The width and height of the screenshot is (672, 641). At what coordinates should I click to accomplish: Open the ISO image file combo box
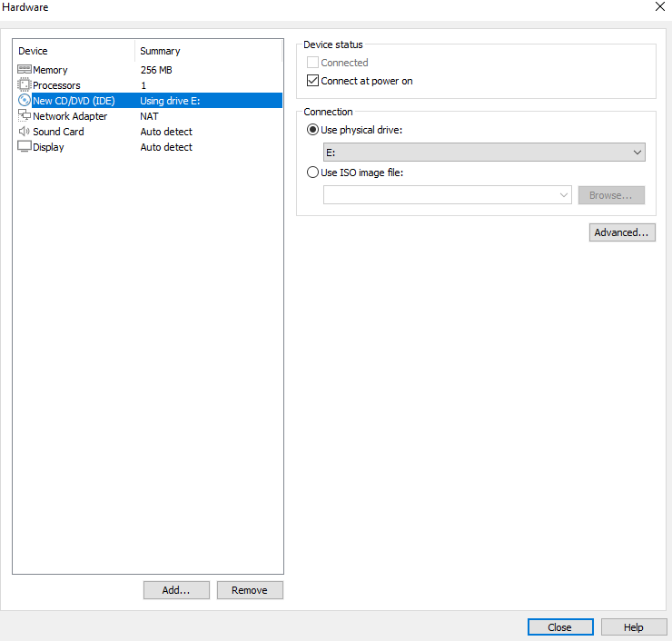pos(448,195)
